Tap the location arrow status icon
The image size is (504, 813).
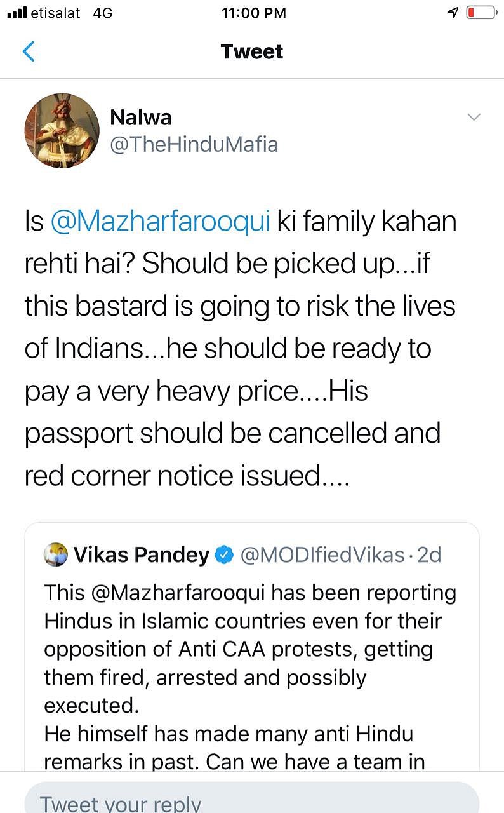click(453, 13)
